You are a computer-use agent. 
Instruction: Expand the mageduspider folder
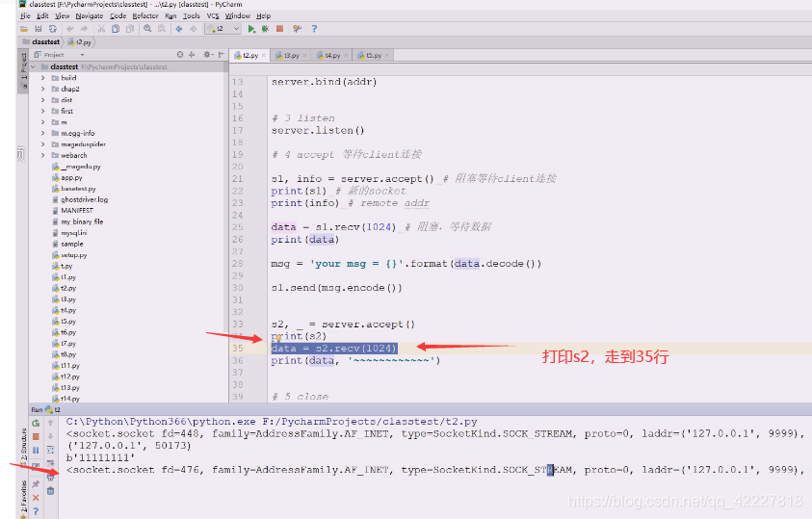(x=43, y=144)
